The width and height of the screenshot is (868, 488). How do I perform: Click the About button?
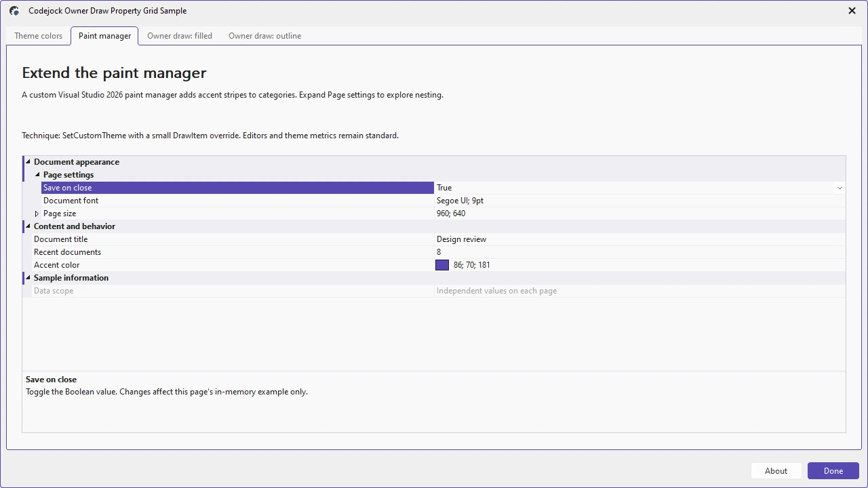pos(776,471)
